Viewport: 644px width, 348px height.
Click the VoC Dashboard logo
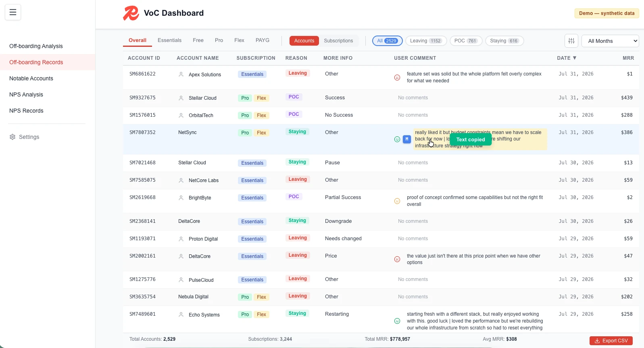(x=131, y=13)
